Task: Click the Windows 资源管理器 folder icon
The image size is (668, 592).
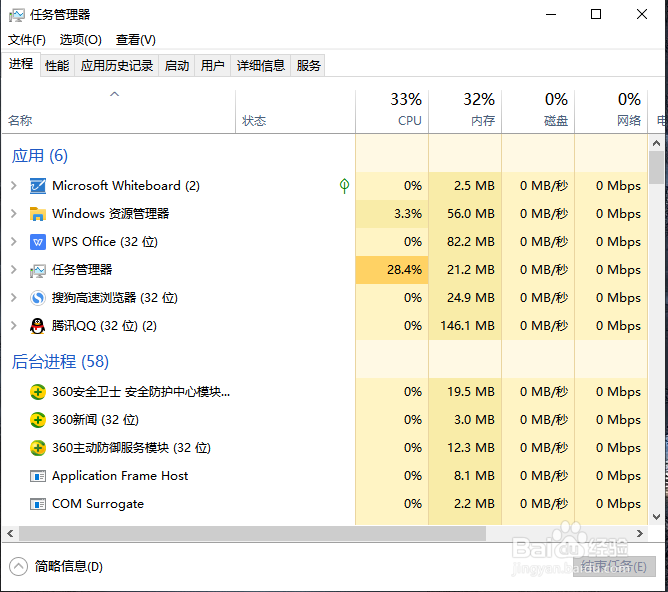Action: pyautogui.click(x=37, y=214)
